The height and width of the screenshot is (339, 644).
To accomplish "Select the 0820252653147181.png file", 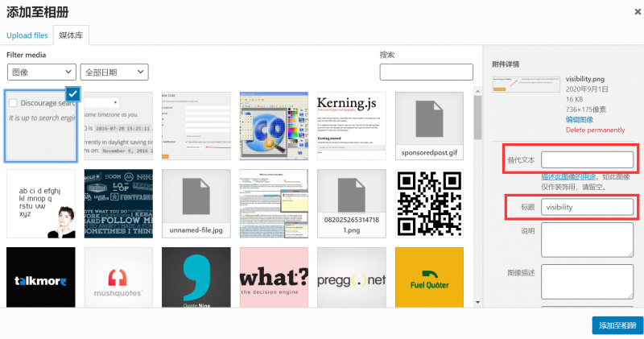I will point(352,204).
